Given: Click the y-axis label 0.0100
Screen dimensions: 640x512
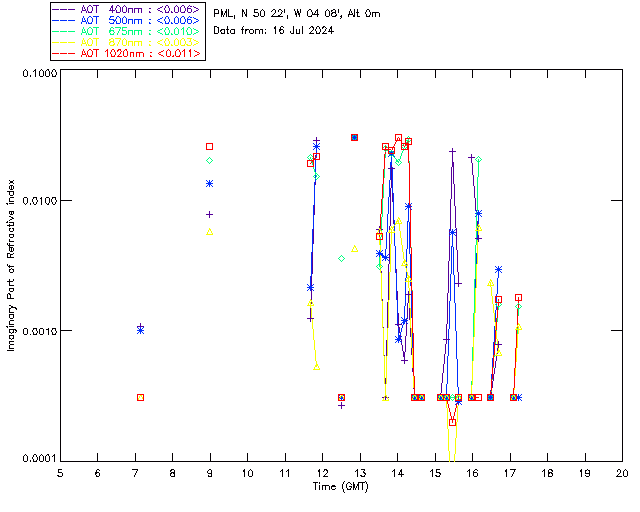Looking at the screenshot, I should tap(39, 201).
